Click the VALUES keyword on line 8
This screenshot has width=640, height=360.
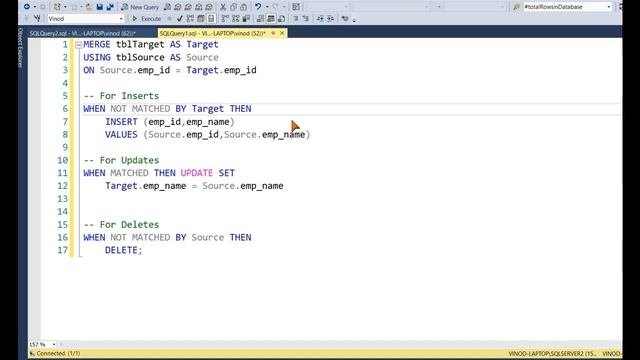121,134
